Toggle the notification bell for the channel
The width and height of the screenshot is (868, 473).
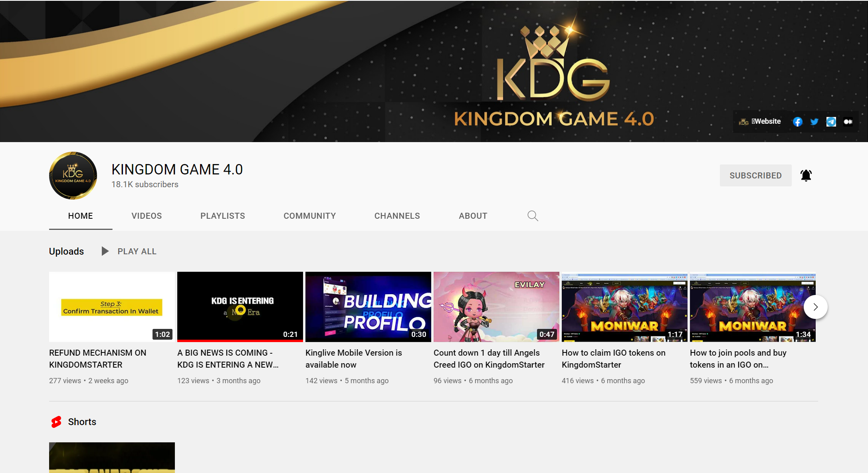806,175
